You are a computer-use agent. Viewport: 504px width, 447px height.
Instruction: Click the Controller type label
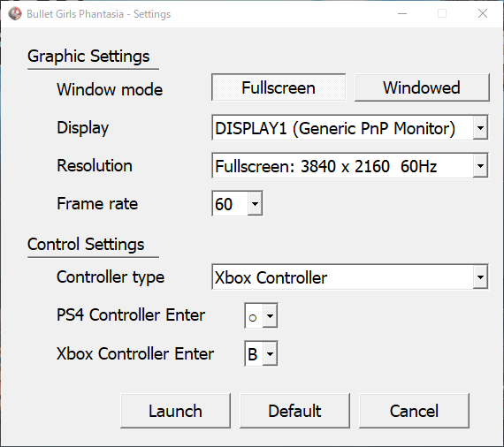point(111,277)
